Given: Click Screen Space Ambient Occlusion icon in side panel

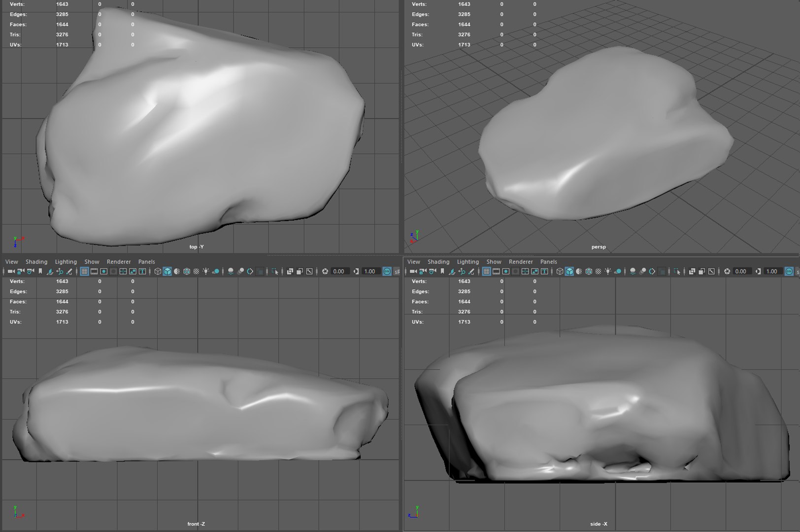Looking at the screenshot, I should click(x=633, y=271).
